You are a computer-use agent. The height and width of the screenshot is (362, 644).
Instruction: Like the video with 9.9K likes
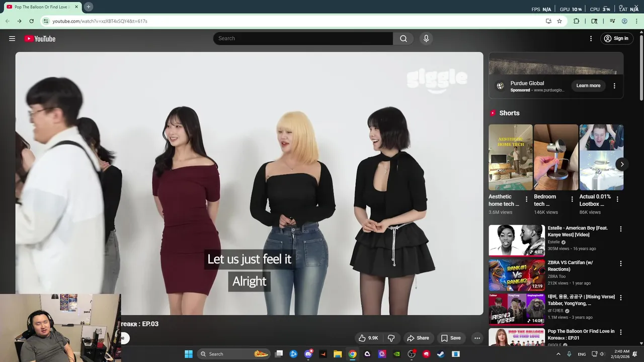(368, 338)
